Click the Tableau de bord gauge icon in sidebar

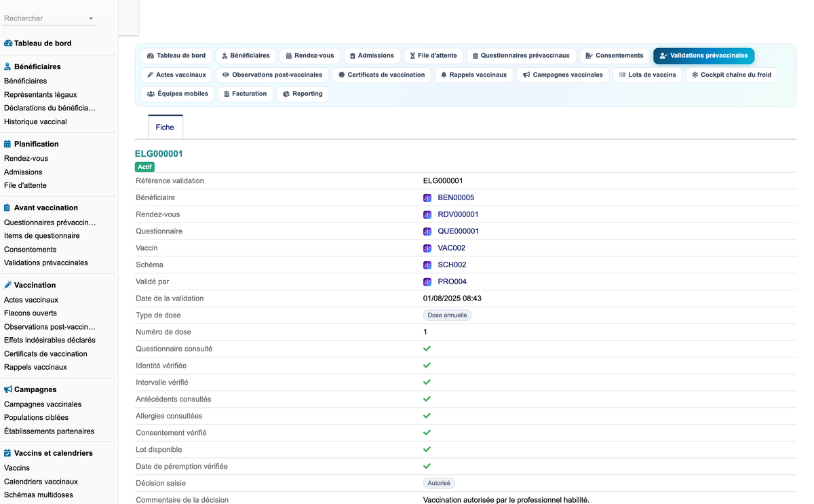click(8, 43)
